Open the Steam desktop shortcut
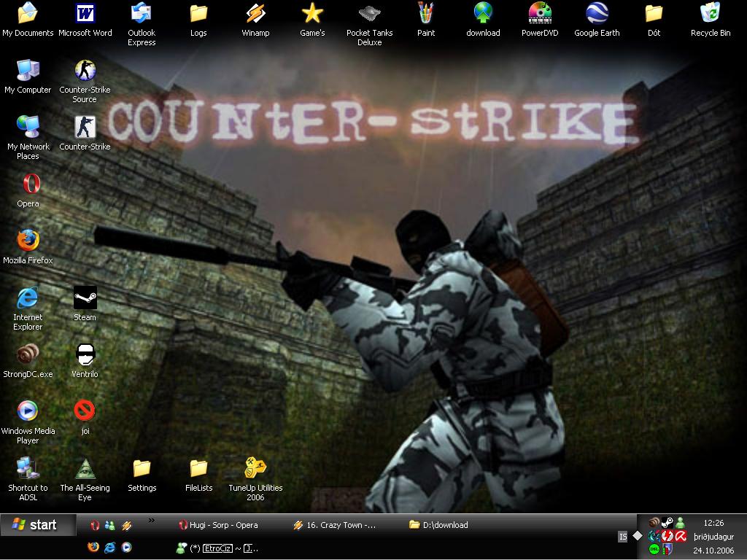 85,304
